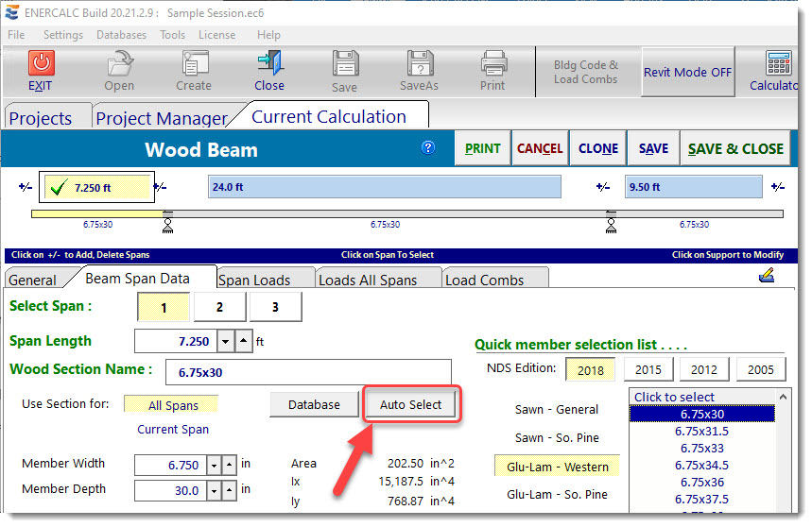The height and width of the screenshot is (527, 812).
Task: Choose span number 2
Action: pyautogui.click(x=219, y=307)
